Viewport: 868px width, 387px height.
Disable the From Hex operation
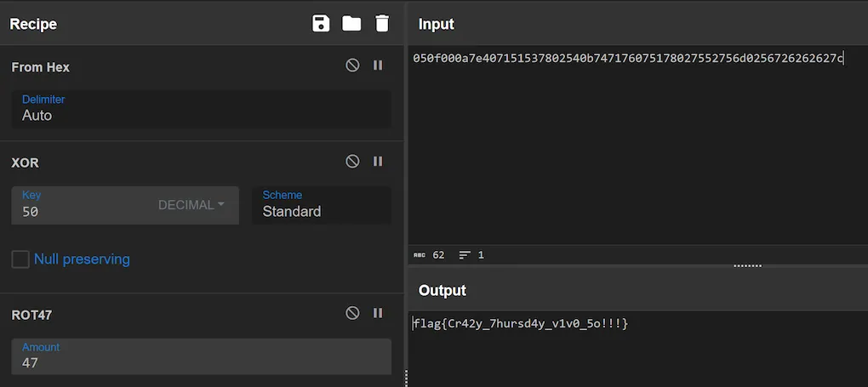[x=352, y=65]
